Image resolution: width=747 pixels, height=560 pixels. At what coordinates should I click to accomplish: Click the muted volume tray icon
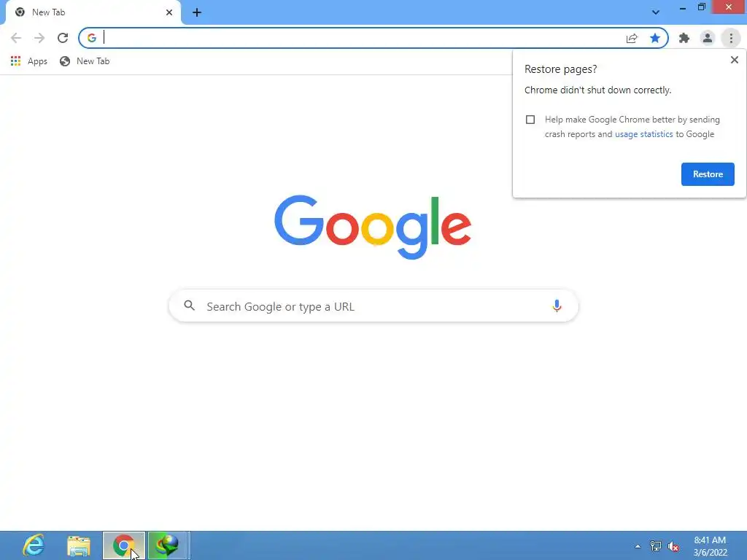673,546
